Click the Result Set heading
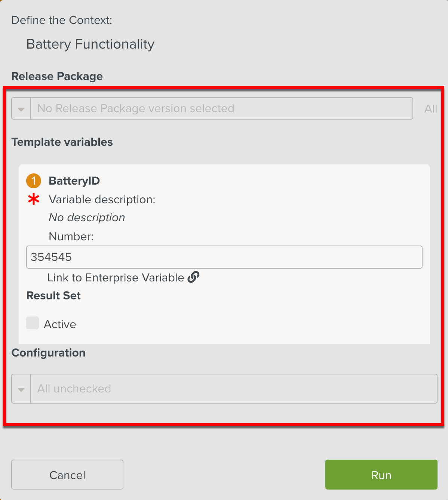Image resolution: width=448 pixels, height=500 pixels. [53, 296]
